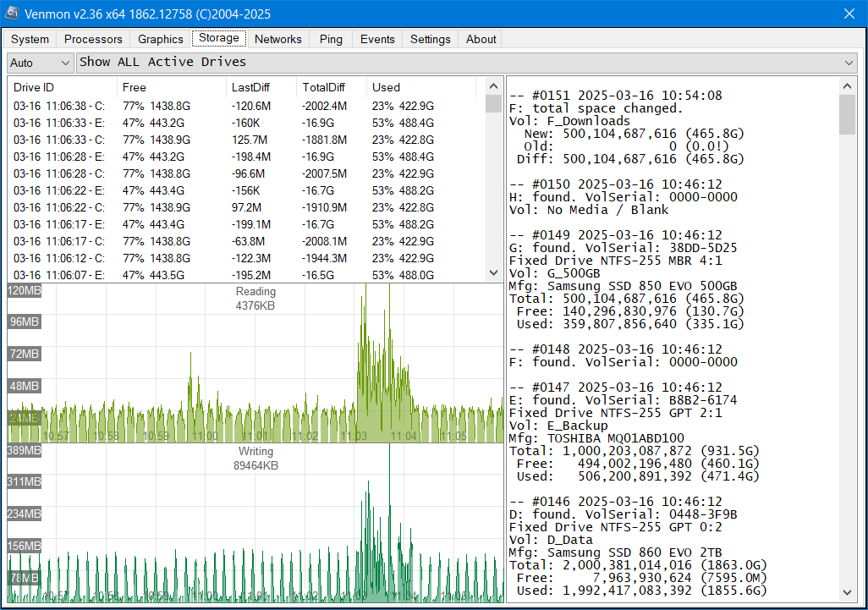The height and width of the screenshot is (610, 868).
Task: Click the event log scrollbar thumb
Action: click(x=847, y=114)
